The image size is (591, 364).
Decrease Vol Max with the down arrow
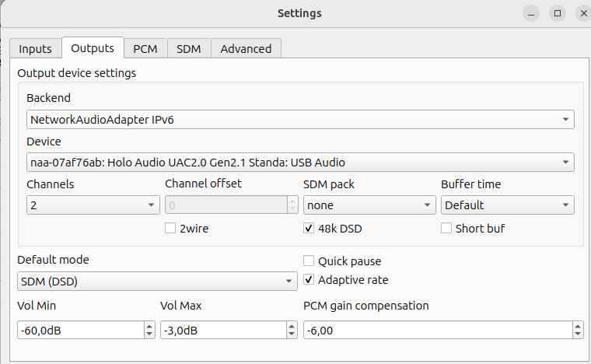click(292, 334)
